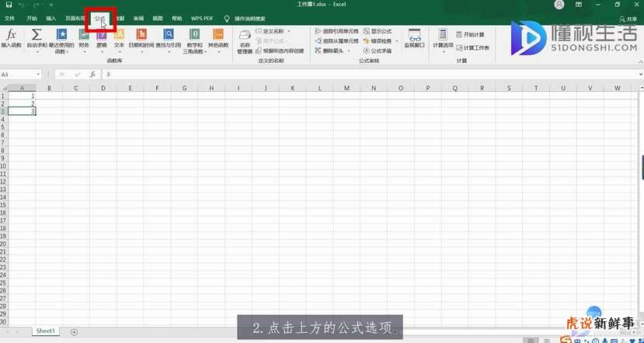Image resolution: width=644 pixels, height=343 pixels.
Task: Click the Name Box showing A3
Action: coord(17,75)
